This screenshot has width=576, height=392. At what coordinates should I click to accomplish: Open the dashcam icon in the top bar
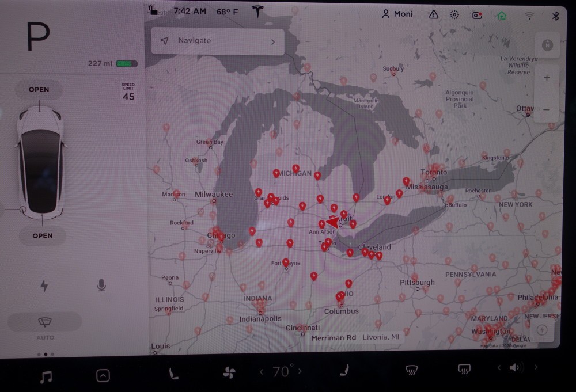tap(477, 15)
